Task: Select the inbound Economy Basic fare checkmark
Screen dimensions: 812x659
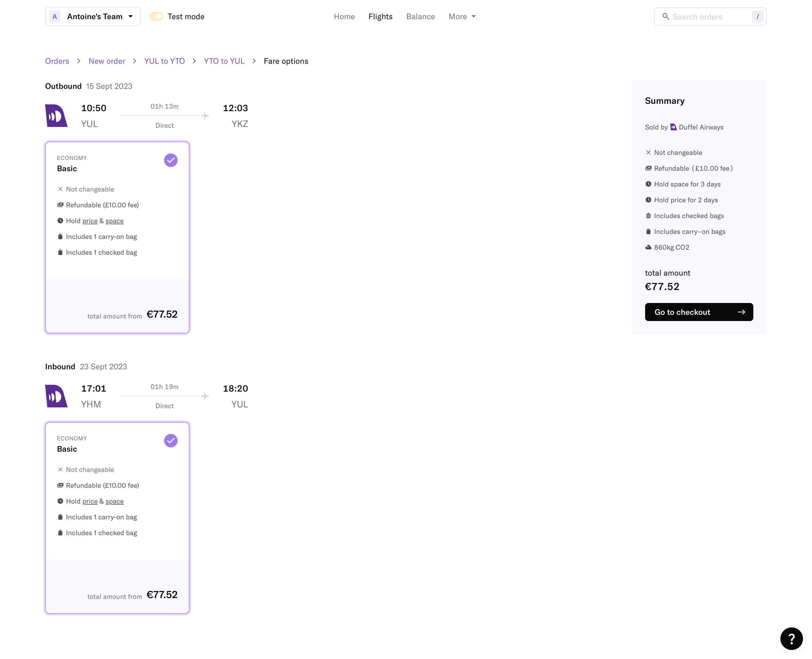Action: tap(171, 441)
